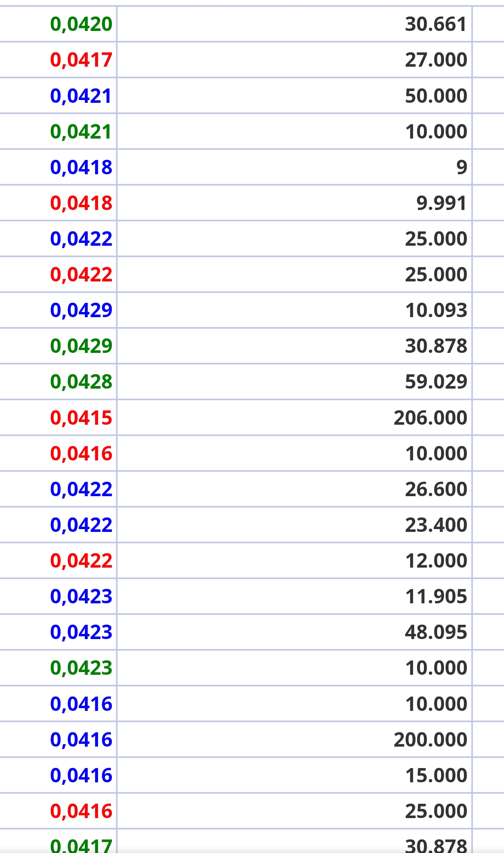This screenshot has height=853, width=504.
Task: Select the volume value 15.000
Action: (436, 775)
